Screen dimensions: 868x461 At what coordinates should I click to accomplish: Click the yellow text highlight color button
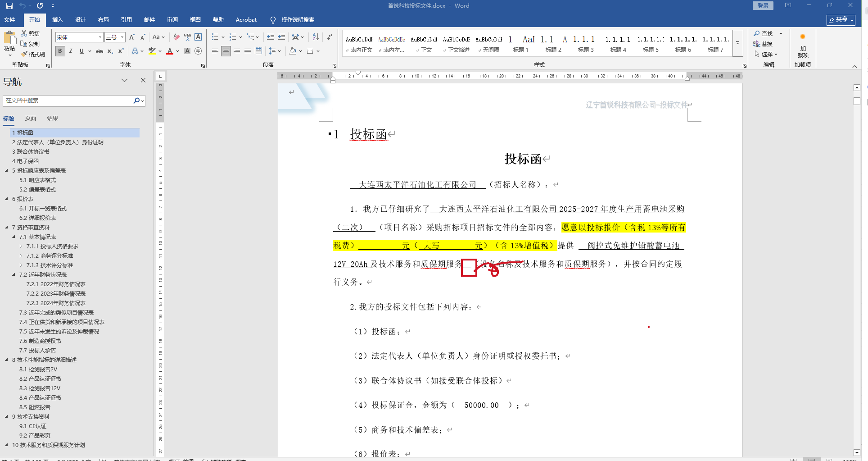click(152, 51)
